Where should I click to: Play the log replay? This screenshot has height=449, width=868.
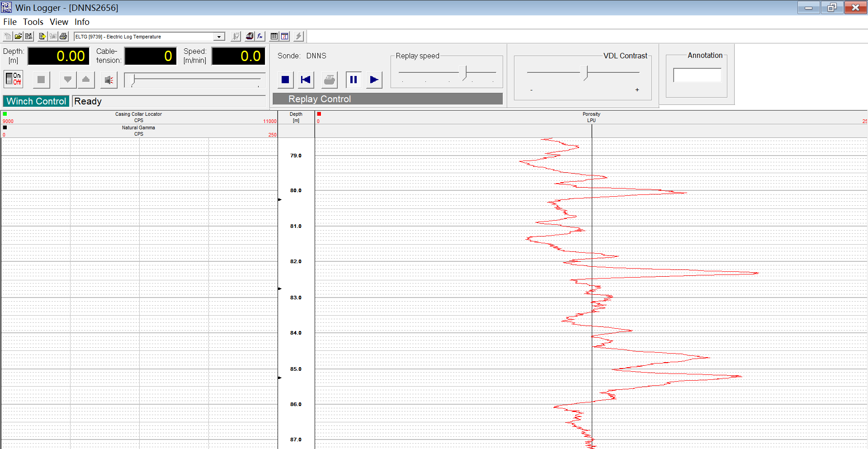374,80
